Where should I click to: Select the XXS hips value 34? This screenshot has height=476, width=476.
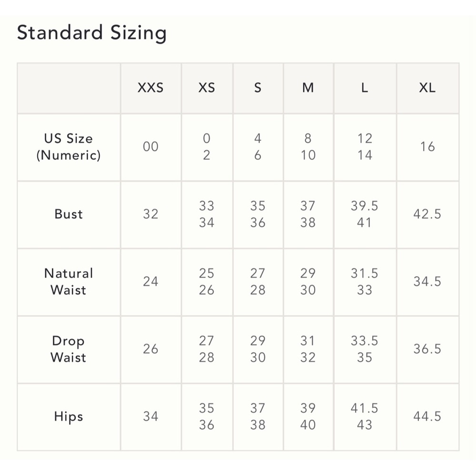point(150,416)
